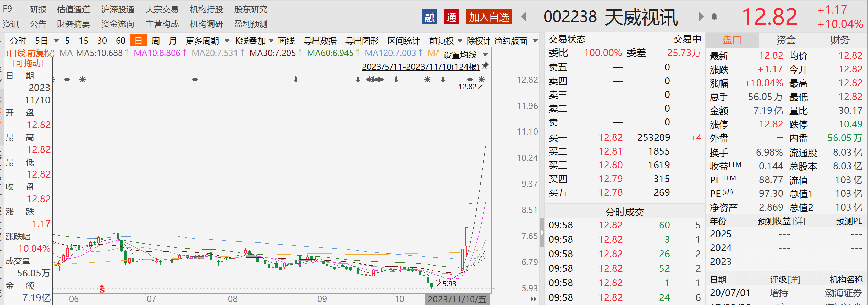Switch chart to 月 monthly period

tap(173, 41)
